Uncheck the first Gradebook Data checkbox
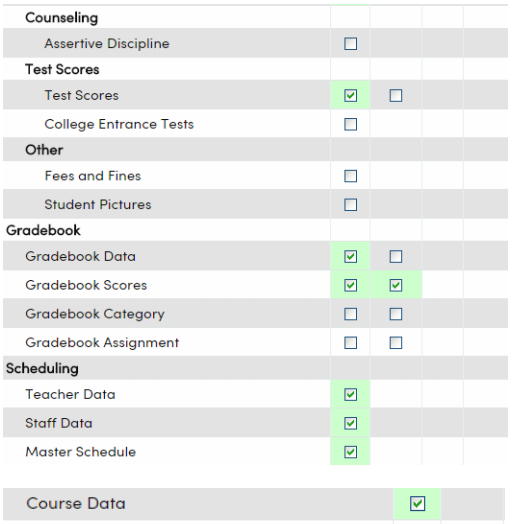This screenshot has width=512, height=524. 351,257
